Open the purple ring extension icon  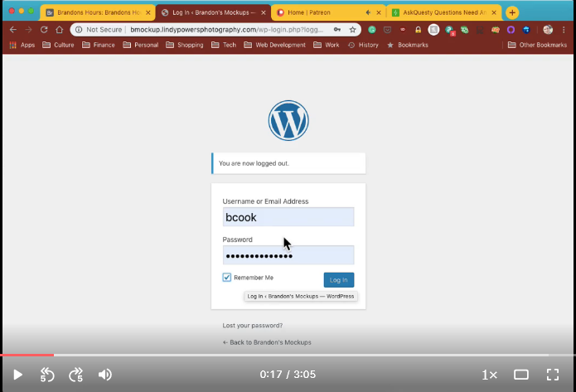tap(511, 30)
